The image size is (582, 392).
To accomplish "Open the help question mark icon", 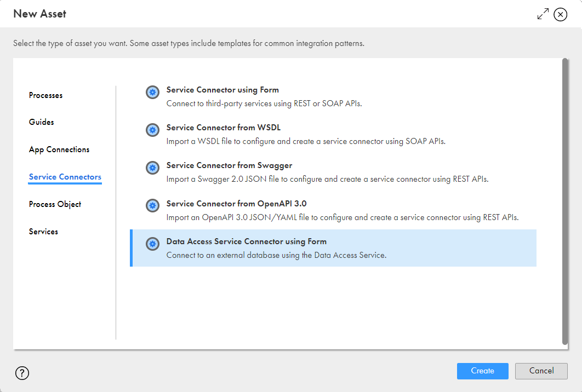I will click(22, 373).
